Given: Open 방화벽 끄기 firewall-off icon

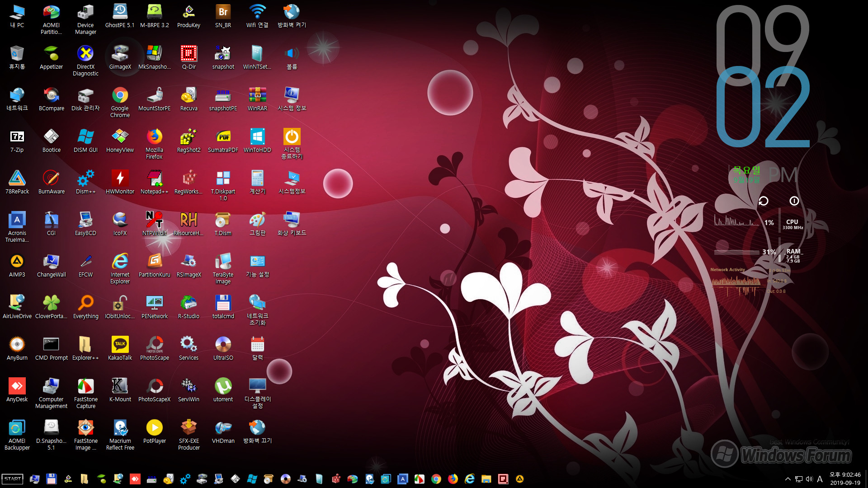Looking at the screenshot, I should [257, 432].
